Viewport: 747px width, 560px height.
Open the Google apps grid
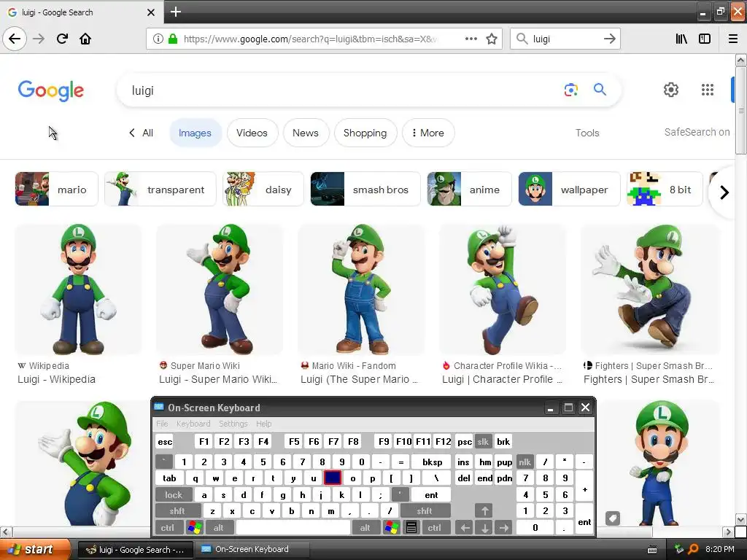pos(708,90)
